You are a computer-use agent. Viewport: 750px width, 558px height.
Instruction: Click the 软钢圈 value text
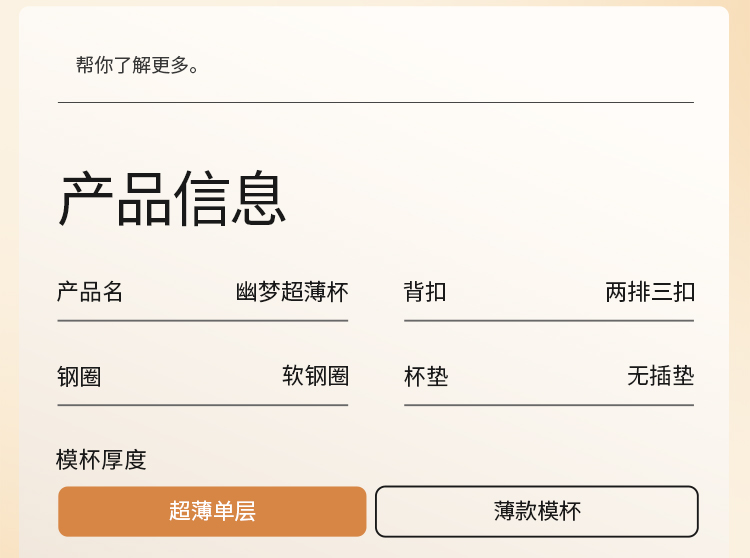coord(315,376)
